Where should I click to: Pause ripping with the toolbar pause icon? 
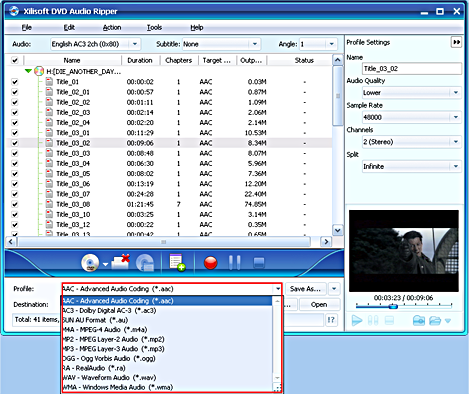(234, 263)
